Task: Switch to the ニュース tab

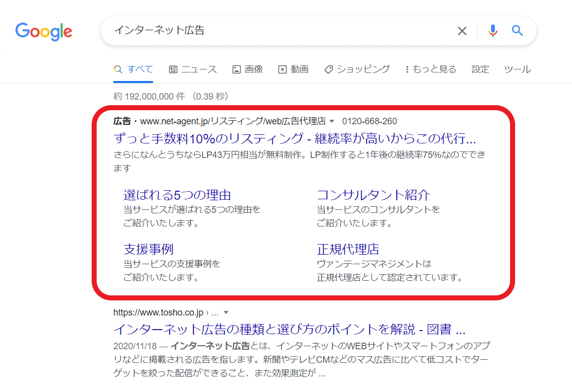Action: tap(193, 69)
